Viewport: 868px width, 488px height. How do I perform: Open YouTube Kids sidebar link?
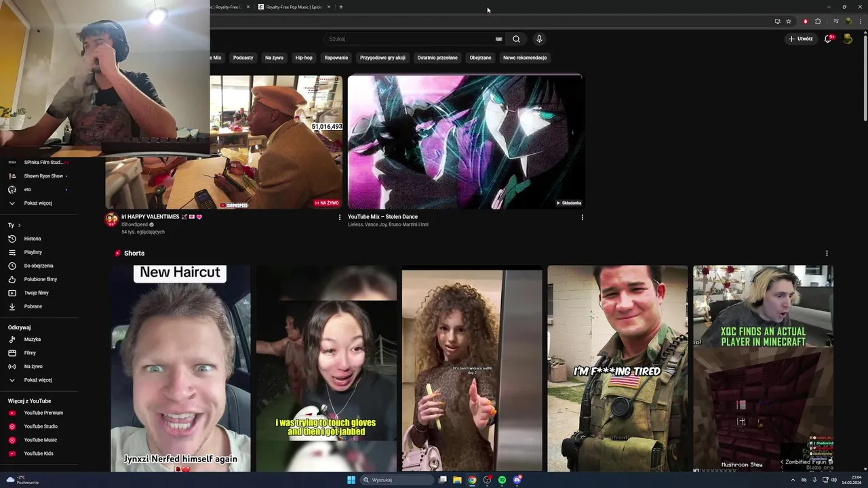click(38, 453)
